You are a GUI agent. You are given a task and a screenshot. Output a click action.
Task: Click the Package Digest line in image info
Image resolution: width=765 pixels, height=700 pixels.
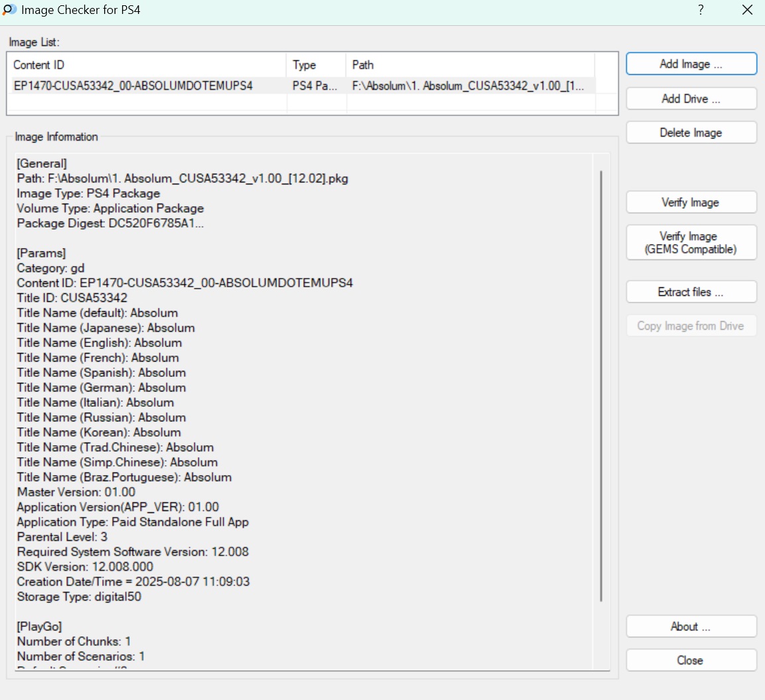[110, 224]
